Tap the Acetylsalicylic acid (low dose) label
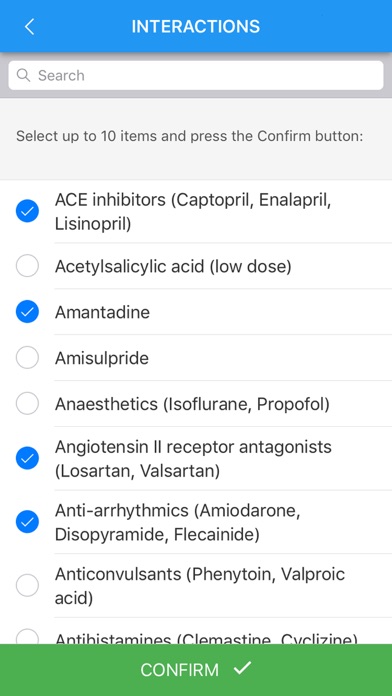392x696 pixels. 173,267
